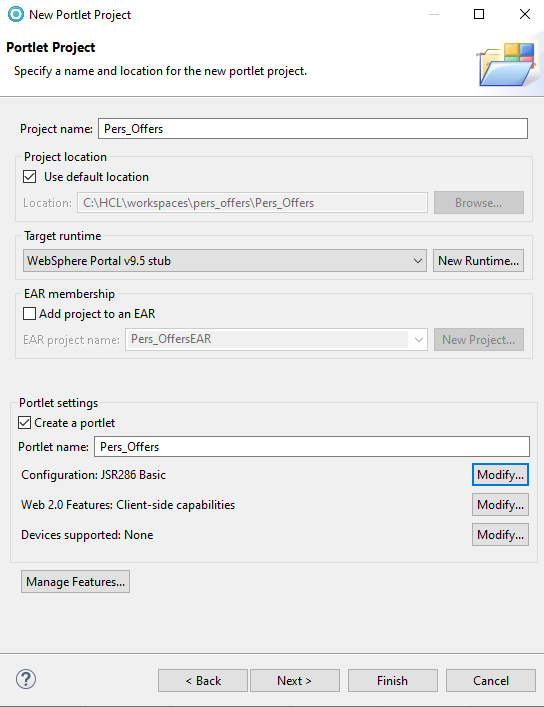This screenshot has width=544, height=707.
Task: Click the Project location group label
Action: click(x=65, y=157)
